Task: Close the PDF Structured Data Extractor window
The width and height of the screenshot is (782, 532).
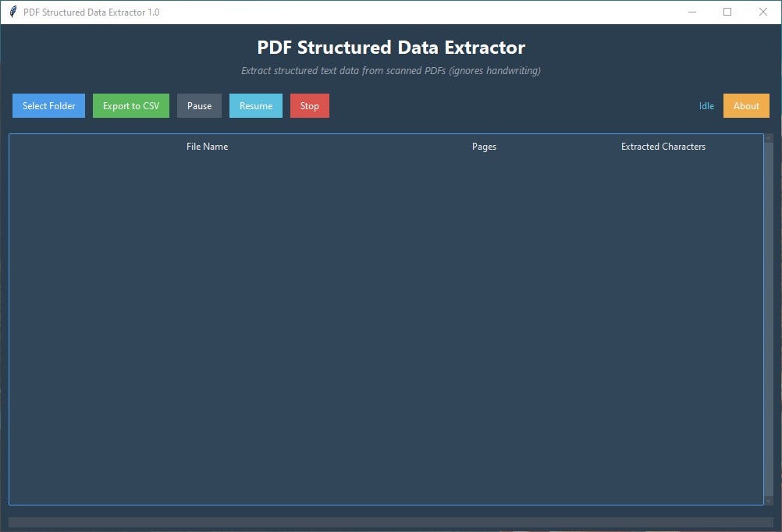Action: pyautogui.click(x=763, y=12)
